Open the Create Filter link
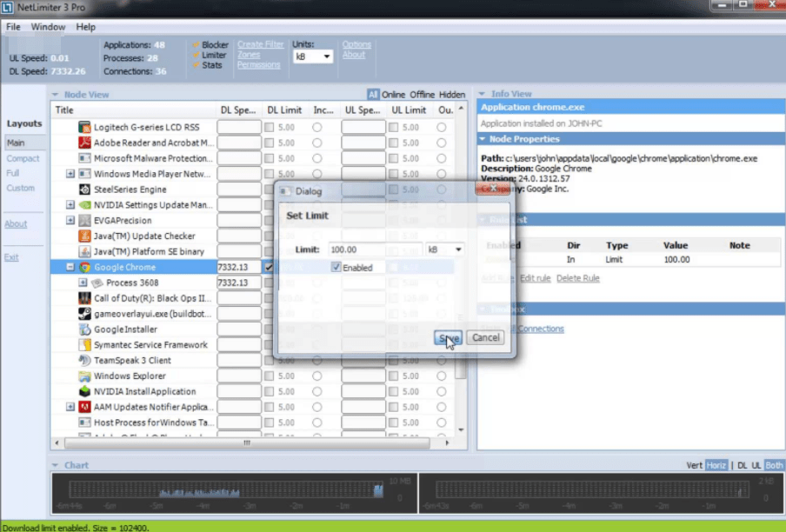Image resolution: width=786 pixels, height=532 pixels. point(260,44)
